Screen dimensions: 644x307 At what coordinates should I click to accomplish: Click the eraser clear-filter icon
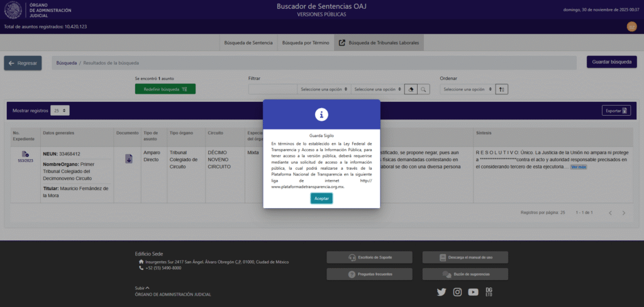click(410, 89)
